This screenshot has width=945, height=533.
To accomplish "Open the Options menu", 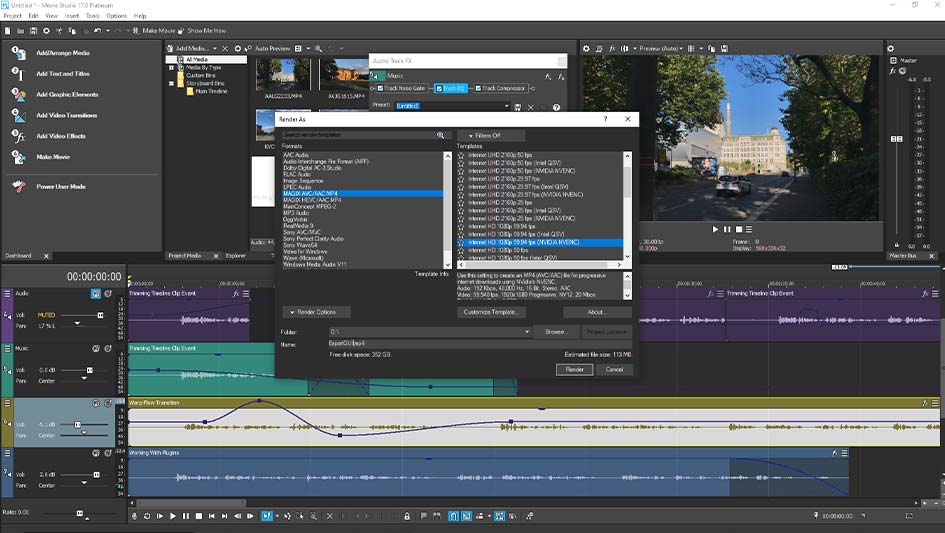I will [116, 16].
